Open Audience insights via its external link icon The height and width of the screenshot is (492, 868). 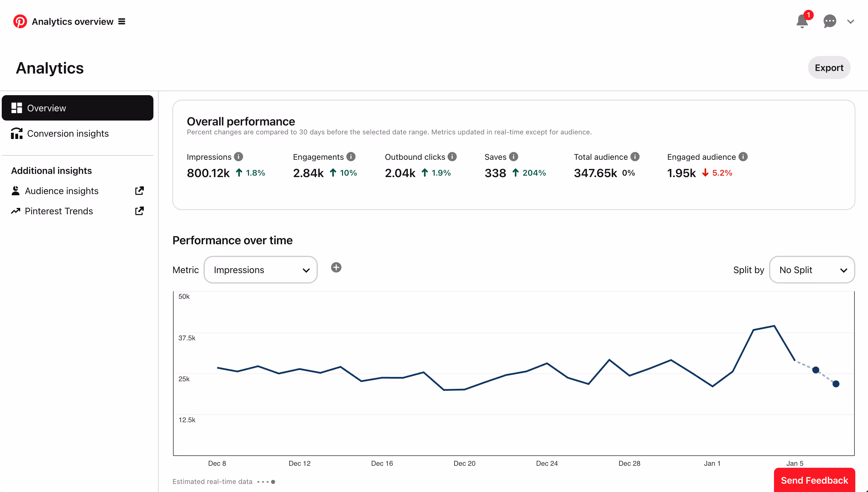[139, 191]
